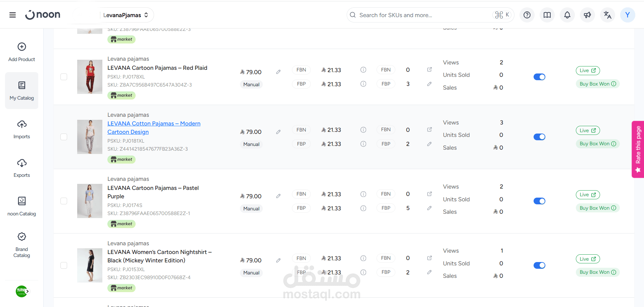Click market badge under Modern Cartoon Design
The height and width of the screenshot is (307, 644).
pyautogui.click(x=121, y=159)
